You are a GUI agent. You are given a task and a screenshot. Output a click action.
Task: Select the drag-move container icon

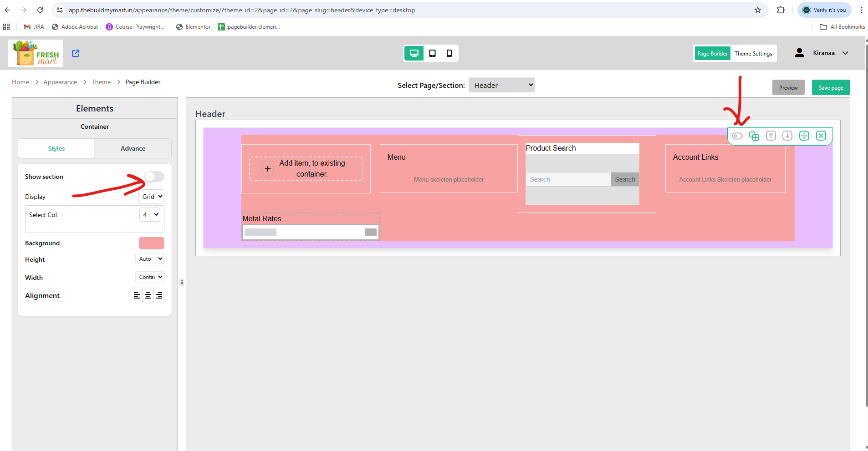[x=804, y=136]
